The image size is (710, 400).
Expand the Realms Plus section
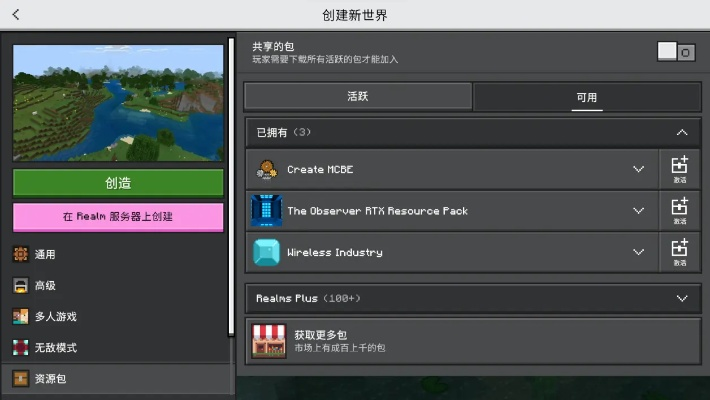(x=681, y=298)
